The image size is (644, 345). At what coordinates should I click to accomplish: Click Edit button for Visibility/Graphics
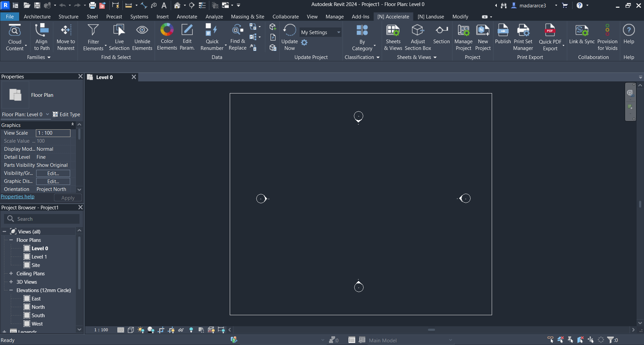tap(53, 173)
